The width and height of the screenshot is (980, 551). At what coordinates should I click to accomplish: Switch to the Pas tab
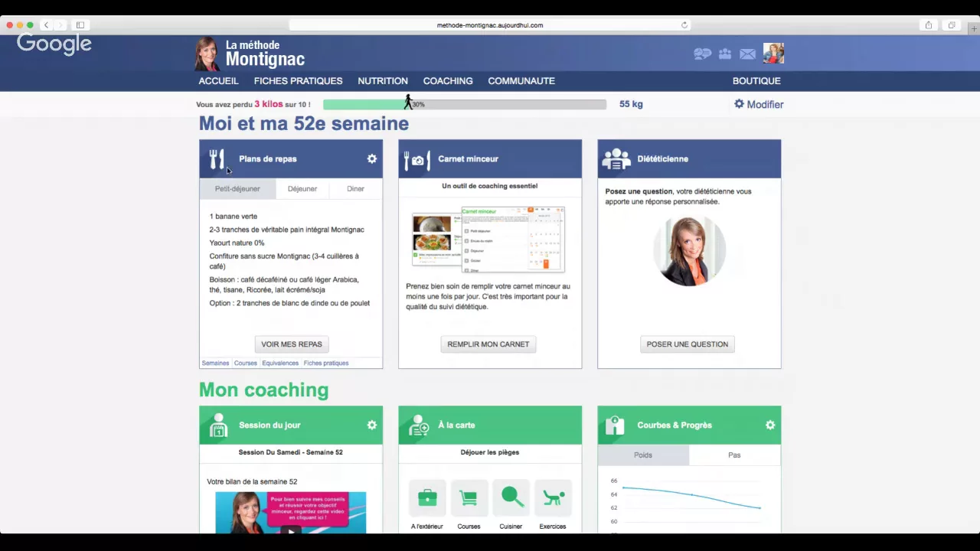tap(734, 455)
